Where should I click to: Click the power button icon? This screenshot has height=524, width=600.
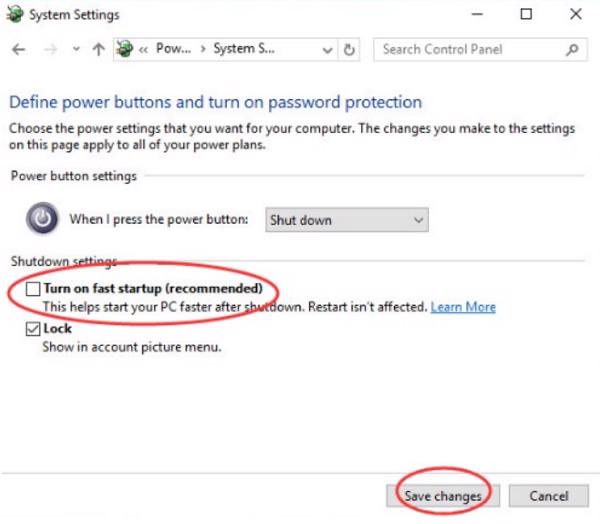[43, 219]
